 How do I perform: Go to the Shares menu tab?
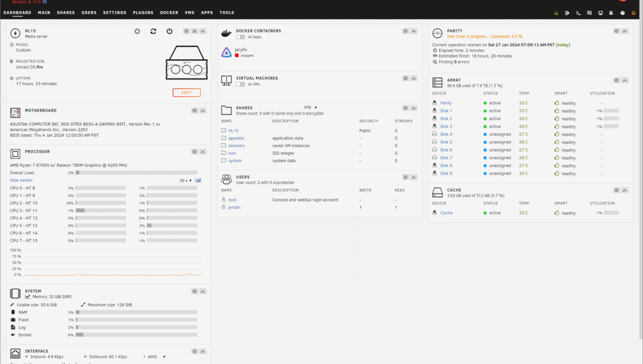[x=65, y=13]
